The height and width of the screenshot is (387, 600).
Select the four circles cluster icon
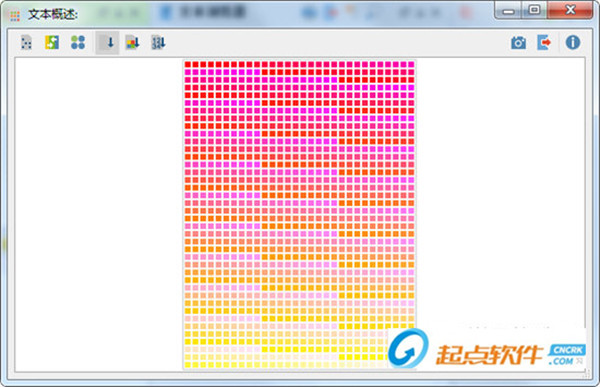tap(78, 42)
